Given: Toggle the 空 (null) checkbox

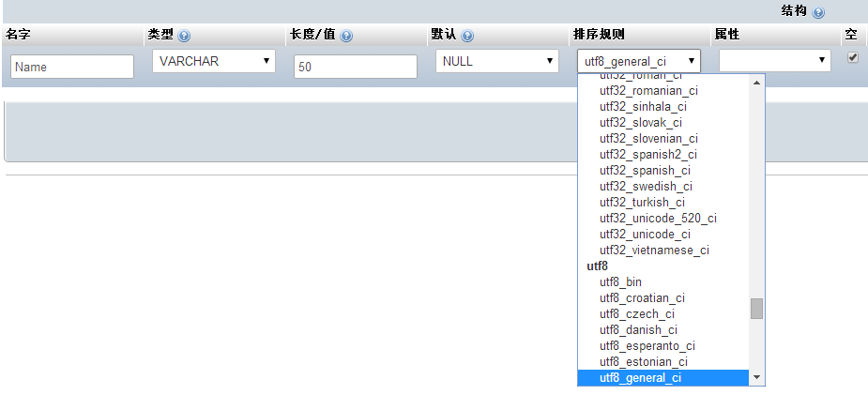Looking at the screenshot, I should point(853,57).
